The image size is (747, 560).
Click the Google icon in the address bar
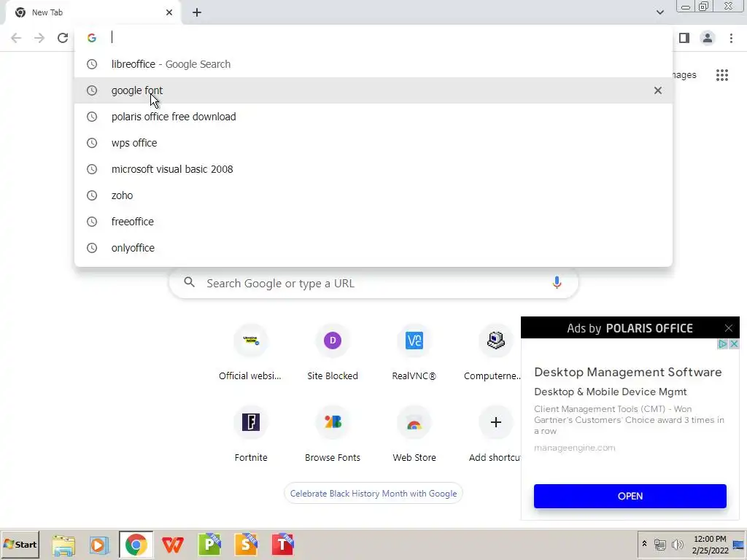pos(92,38)
